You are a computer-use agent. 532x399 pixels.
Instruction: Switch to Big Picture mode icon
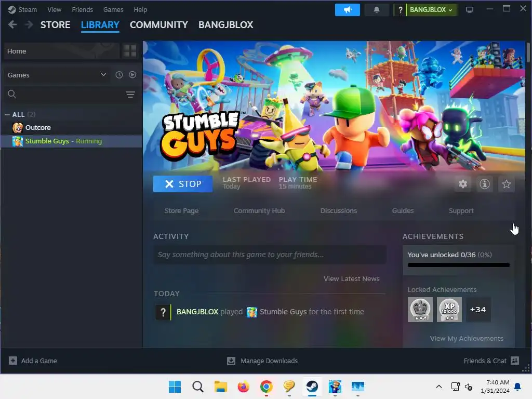[469, 10]
